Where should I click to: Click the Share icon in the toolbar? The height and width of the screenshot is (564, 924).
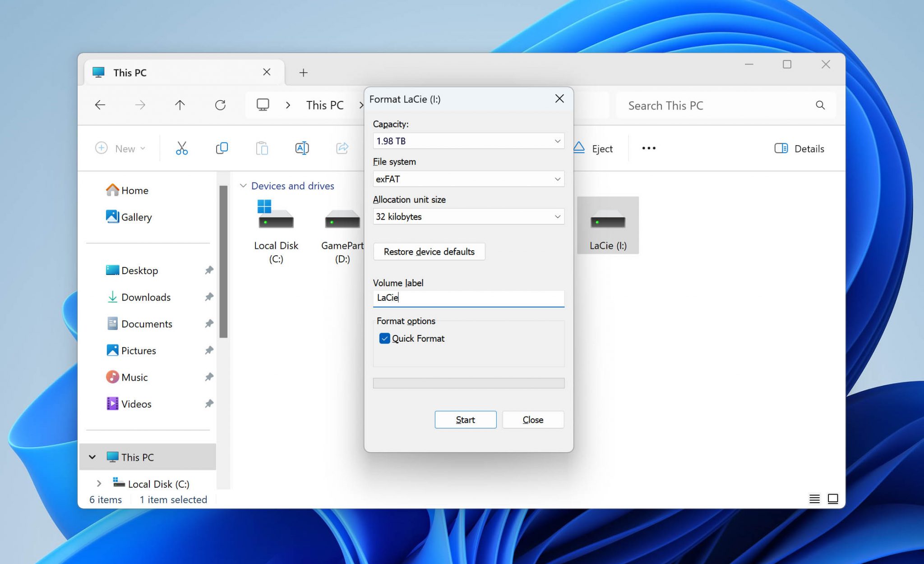(x=342, y=148)
